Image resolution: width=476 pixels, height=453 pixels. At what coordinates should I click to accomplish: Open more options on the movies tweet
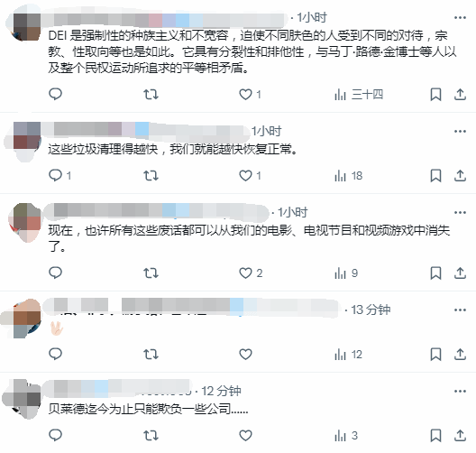coord(460,212)
